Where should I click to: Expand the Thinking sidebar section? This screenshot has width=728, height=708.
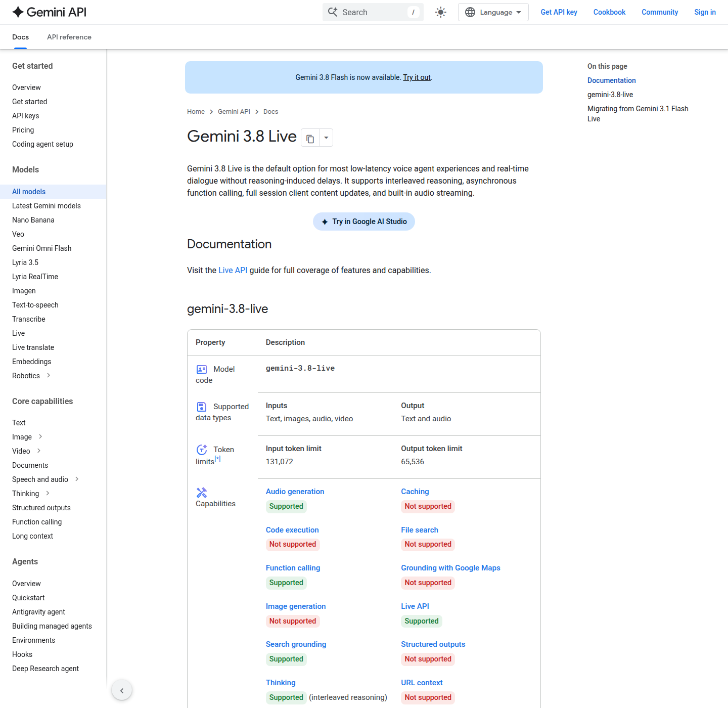click(48, 493)
